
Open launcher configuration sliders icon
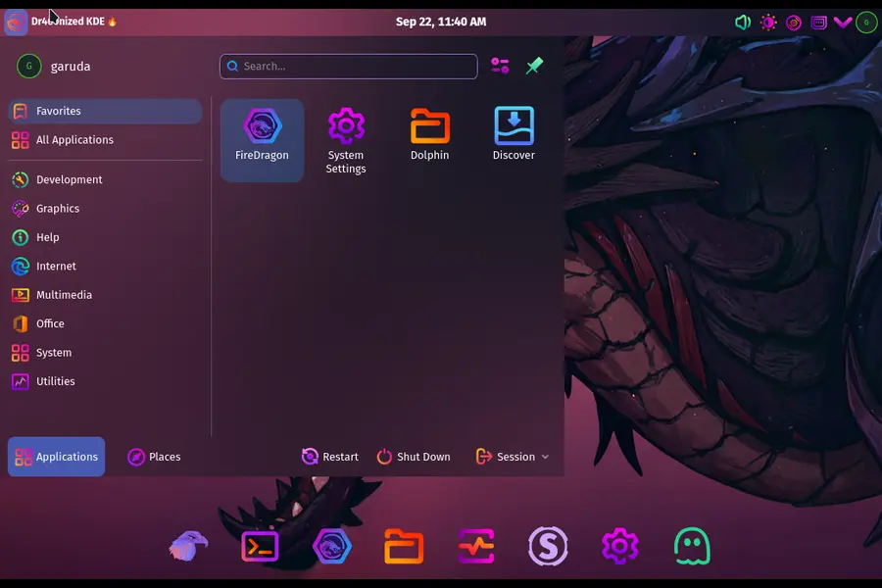coord(500,66)
